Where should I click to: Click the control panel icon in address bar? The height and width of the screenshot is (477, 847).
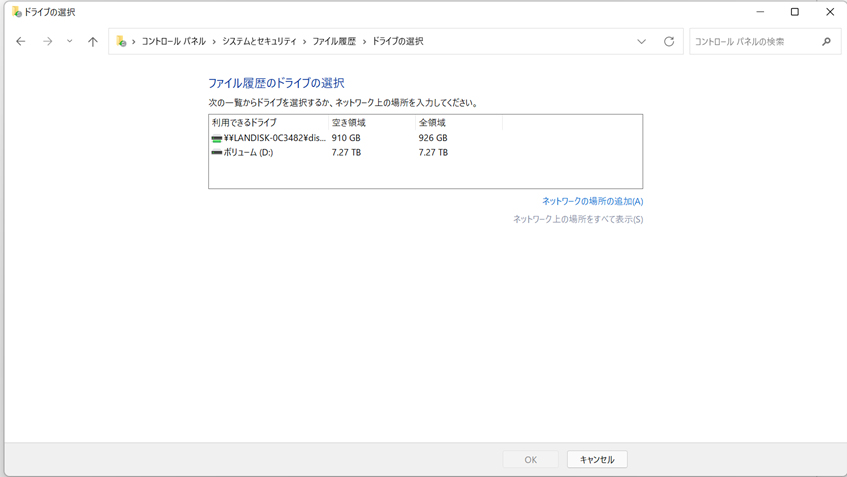pos(121,42)
